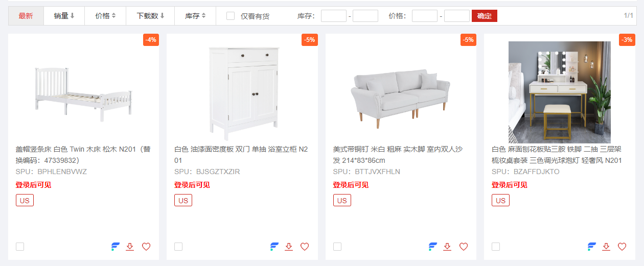The width and height of the screenshot is (644, 266).
Task: Sort products by 价格 price
Action: click(105, 16)
